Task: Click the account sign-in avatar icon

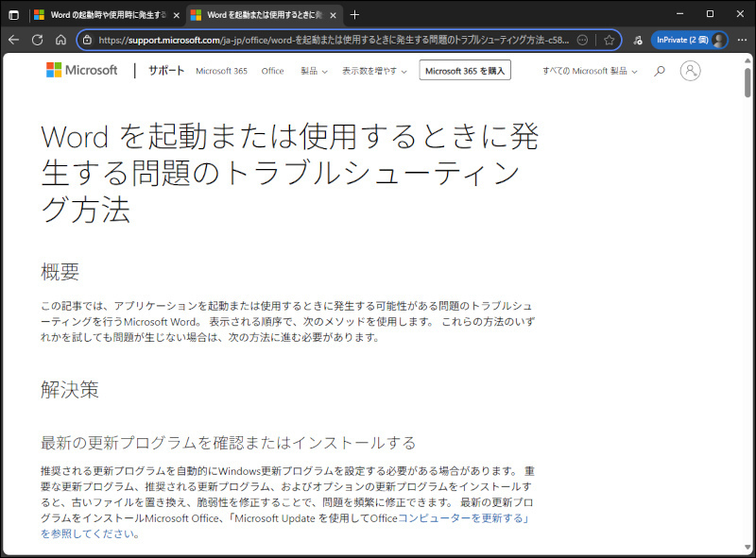Action: point(691,71)
